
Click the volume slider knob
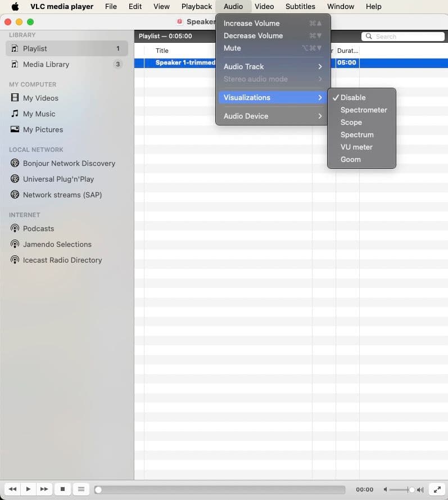411,490
